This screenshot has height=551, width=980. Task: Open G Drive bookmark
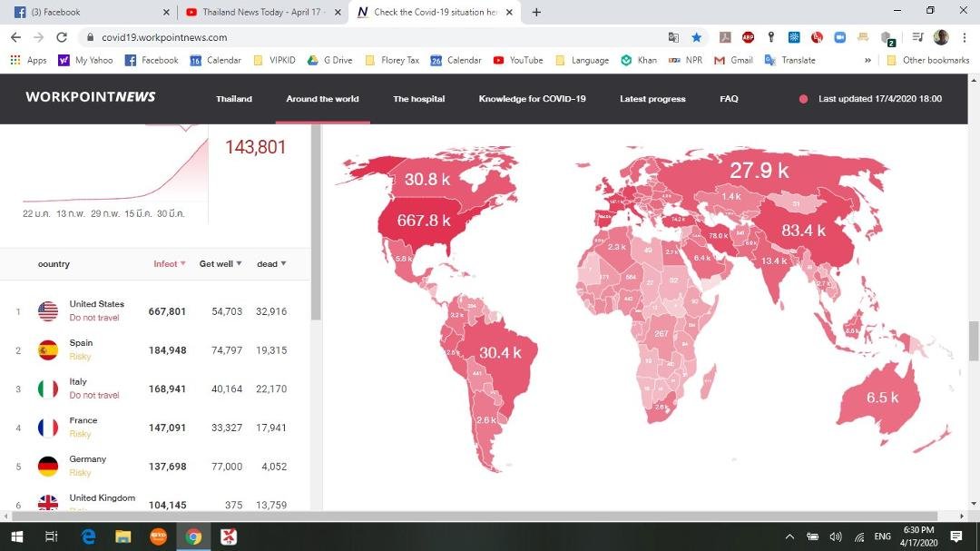[330, 61]
